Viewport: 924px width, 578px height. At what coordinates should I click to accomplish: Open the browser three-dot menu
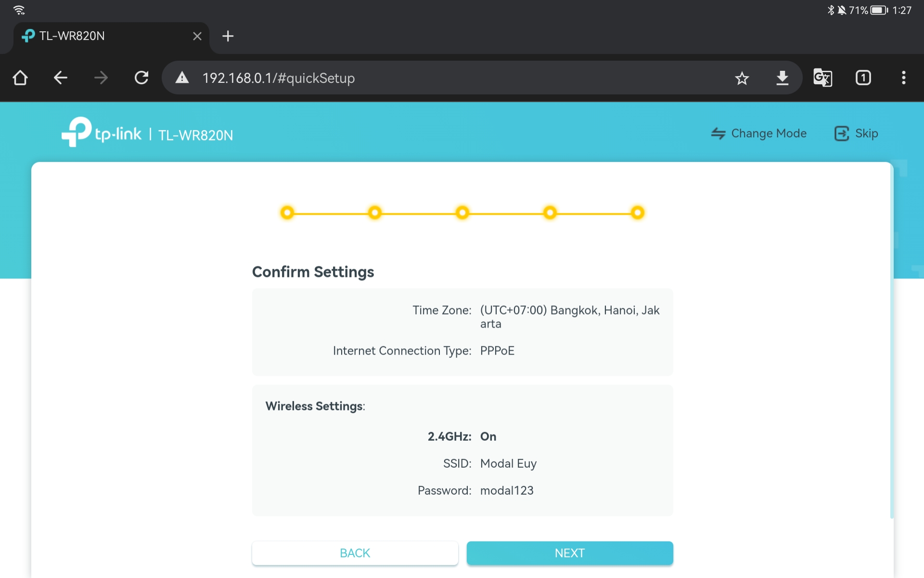(x=903, y=78)
